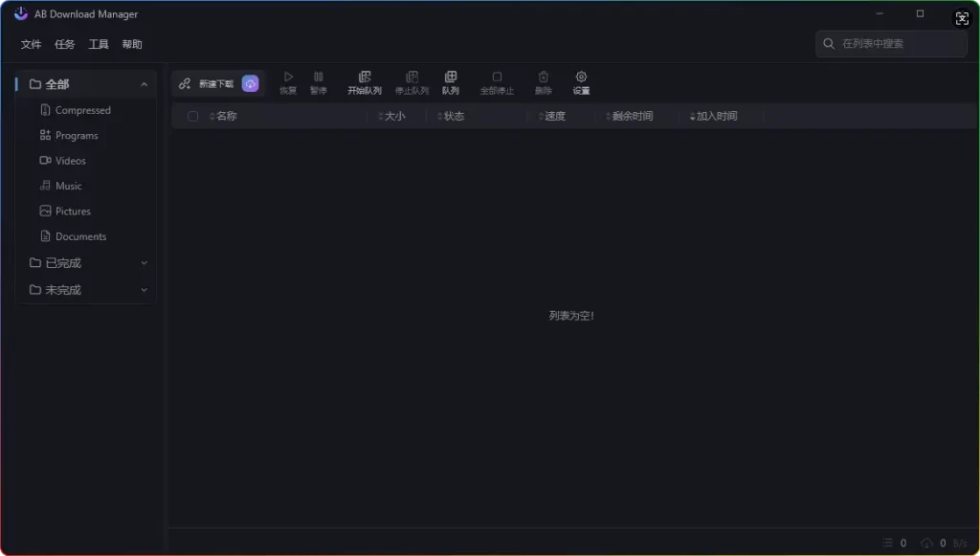
Task: Click the 删除 (delete) icon
Action: pyautogui.click(x=543, y=81)
